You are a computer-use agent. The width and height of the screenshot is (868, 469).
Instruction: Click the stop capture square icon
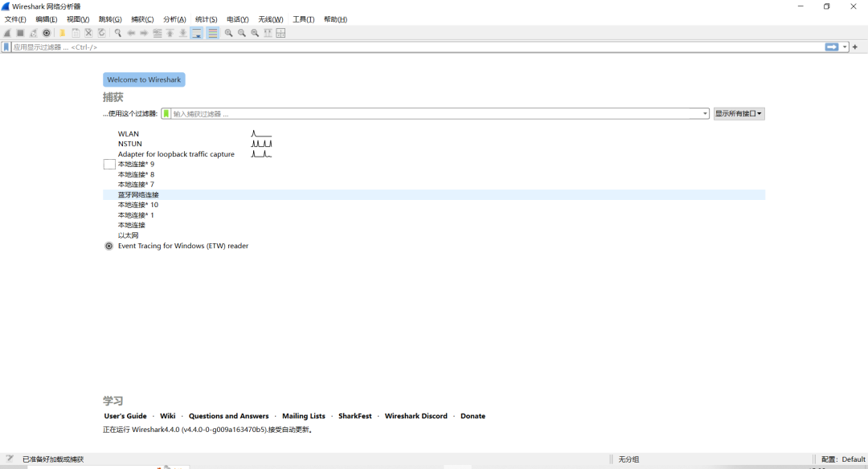(20, 33)
